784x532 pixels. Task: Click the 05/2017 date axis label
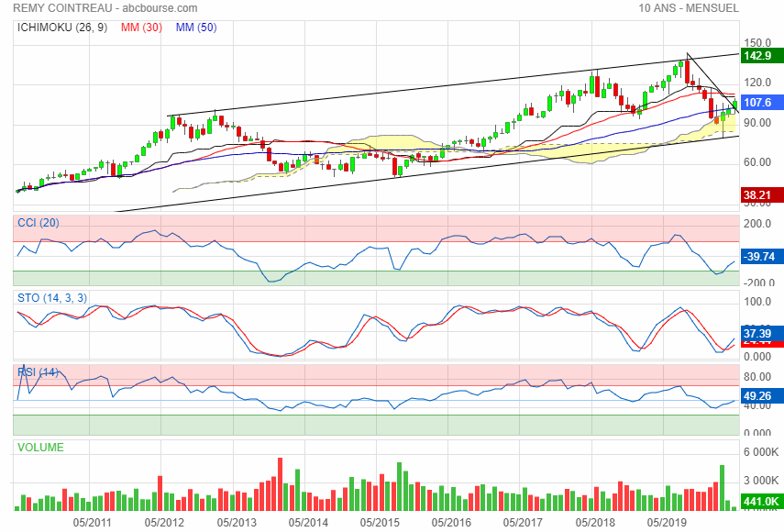point(523,523)
